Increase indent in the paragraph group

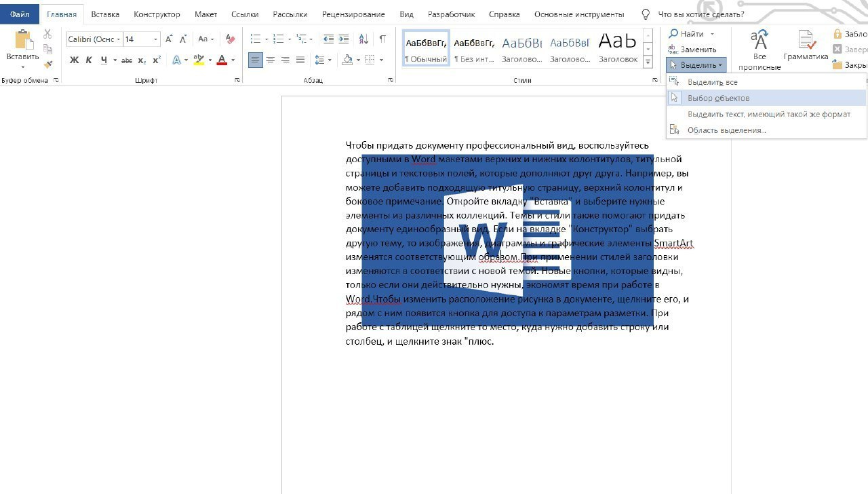point(344,39)
